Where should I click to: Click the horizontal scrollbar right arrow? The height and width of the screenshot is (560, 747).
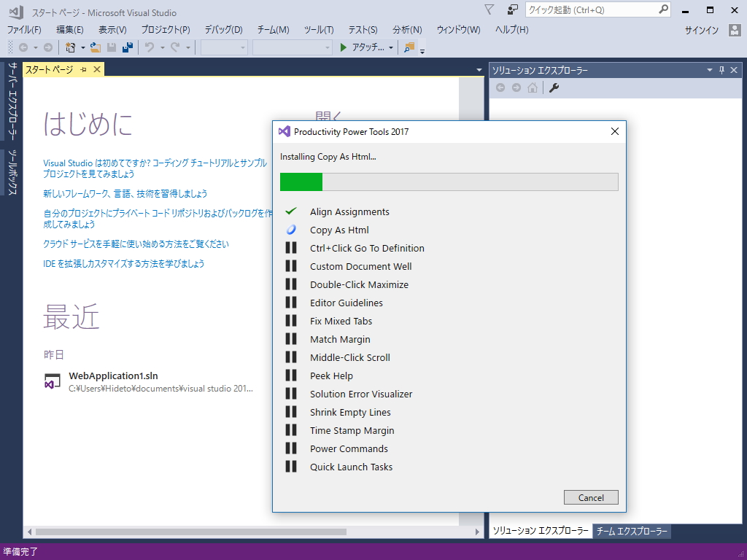(x=477, y=532)
